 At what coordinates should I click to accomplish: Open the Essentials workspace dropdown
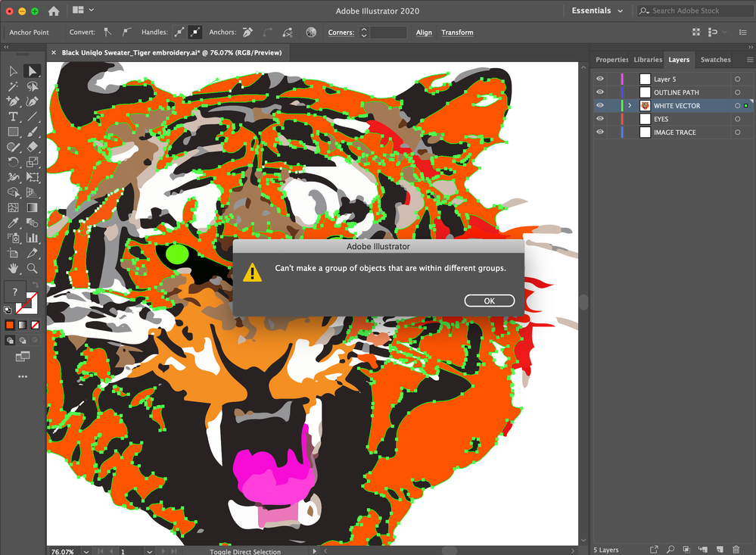click(x=598, y=11)
